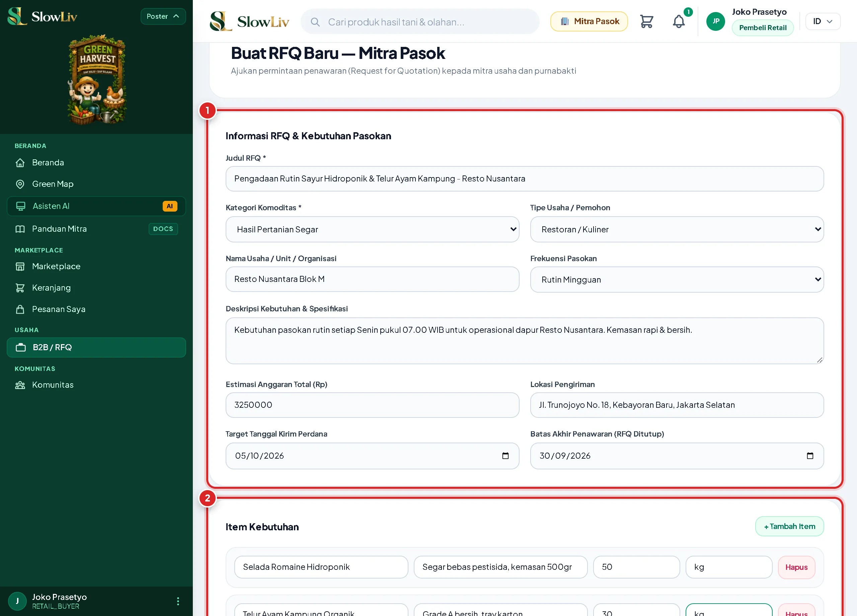857x616 pixels.
Task: Select B2B / RFQ sidebar item
Action: 96,347
